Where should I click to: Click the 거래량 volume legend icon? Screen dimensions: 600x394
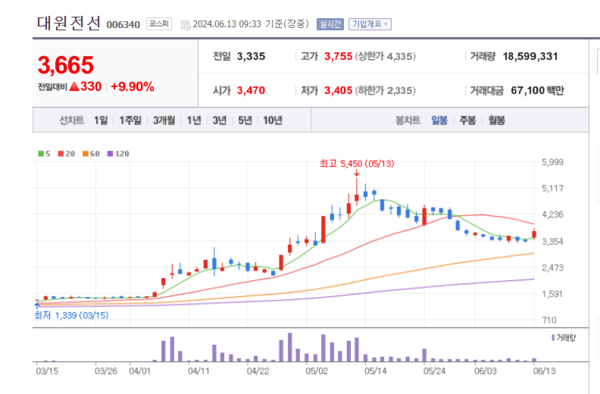[553, 338]
